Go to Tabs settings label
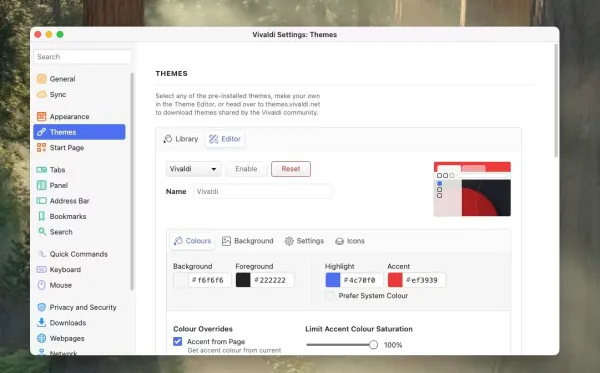The width and height of the screenshot is (600, 373). tap(57, 169)
